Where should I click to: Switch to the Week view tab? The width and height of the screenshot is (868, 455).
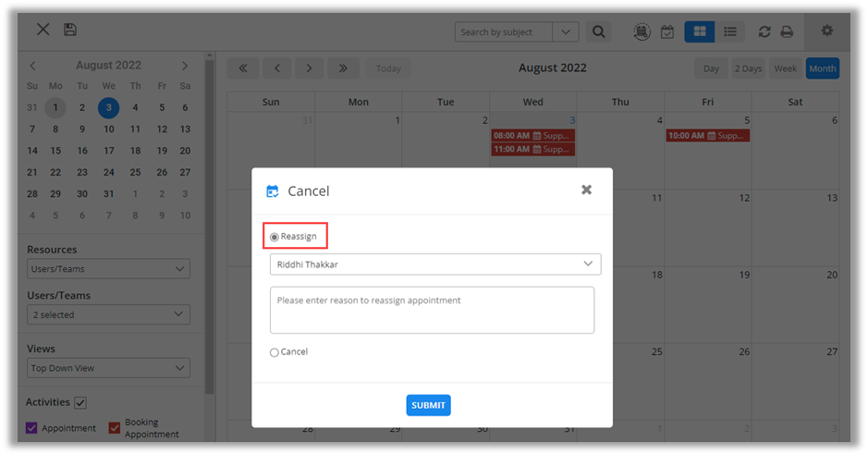pos(785,68)
